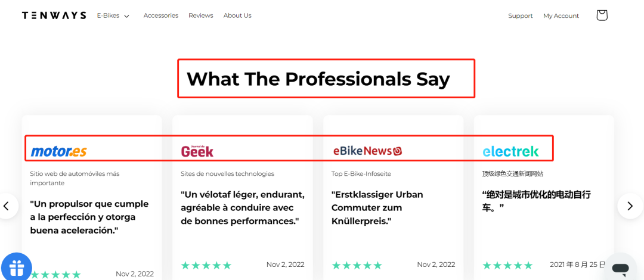Image resolution: width=644 pixels, height=280 pixels.
Task: Click the Support link
Action: (520, 16)
